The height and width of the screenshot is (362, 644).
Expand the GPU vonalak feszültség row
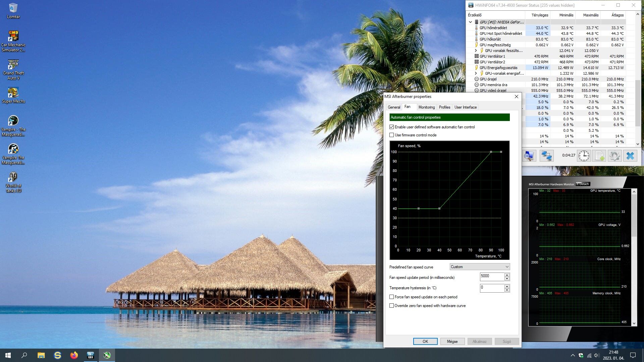pyautogui.click(x=476, y=51)
